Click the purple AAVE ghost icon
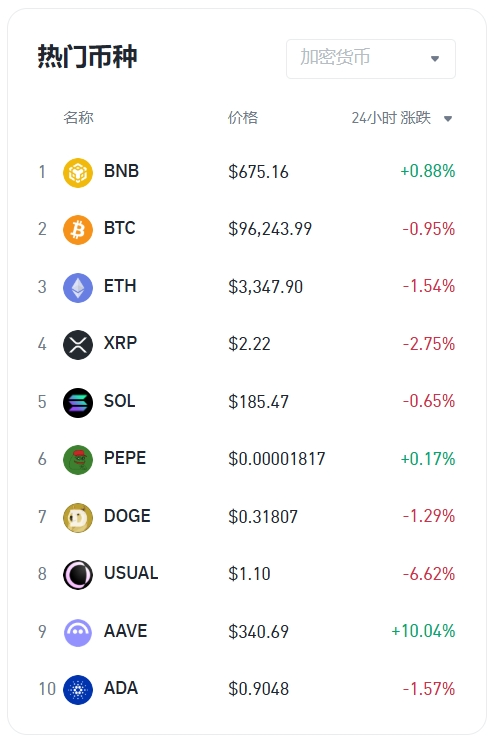Image resolution: width=495 pixels, height=742 pixels. [78, 632]
